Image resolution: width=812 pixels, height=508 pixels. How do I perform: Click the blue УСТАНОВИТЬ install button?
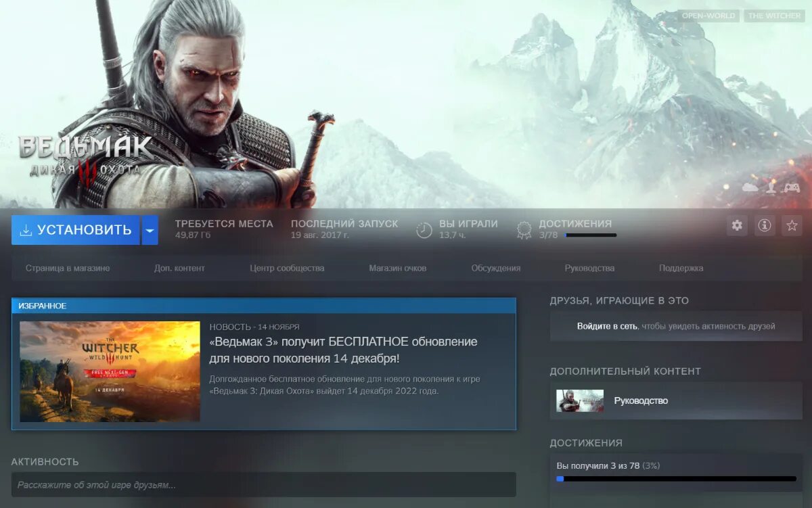coord(75,230)
